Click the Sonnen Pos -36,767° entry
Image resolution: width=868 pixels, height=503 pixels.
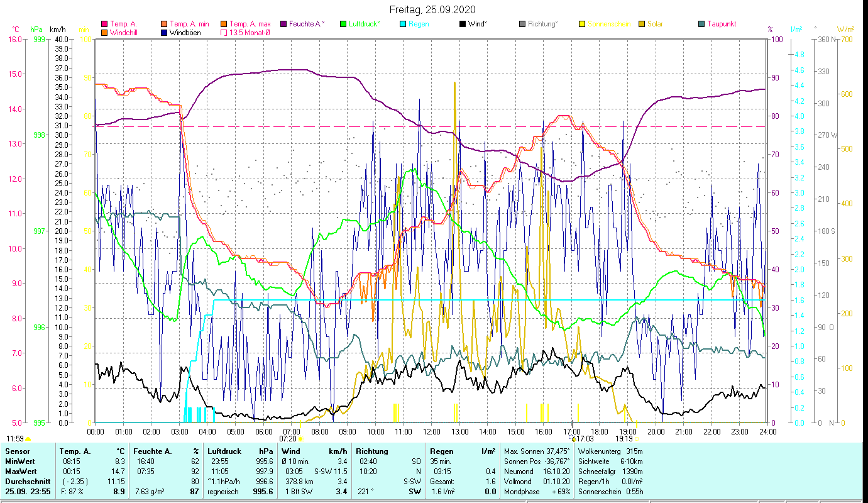(537, 462)
